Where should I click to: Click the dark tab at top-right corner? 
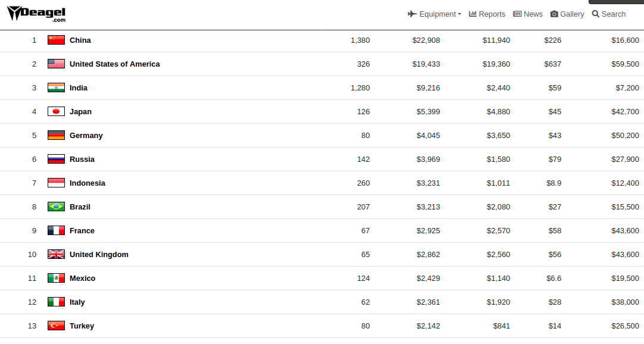point(616,2)
